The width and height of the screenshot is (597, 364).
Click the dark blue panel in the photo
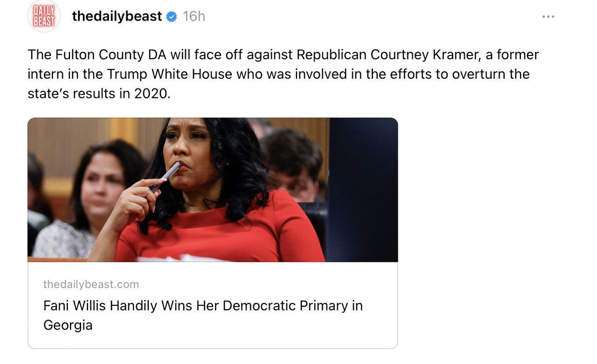click(363, 190)
